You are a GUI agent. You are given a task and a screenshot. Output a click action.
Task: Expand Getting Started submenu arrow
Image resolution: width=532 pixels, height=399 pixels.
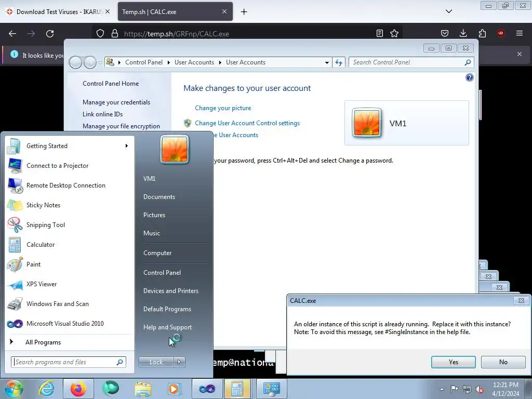(127, 146)
